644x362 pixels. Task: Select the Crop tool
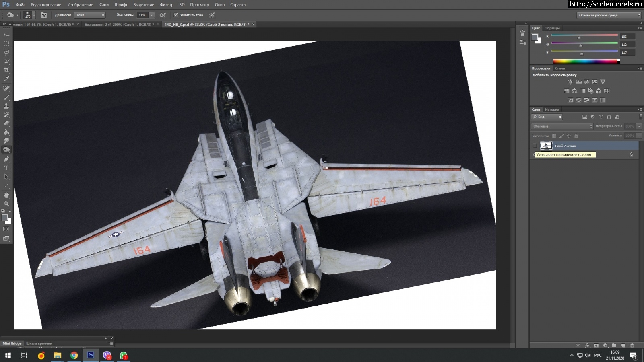coord(6,70)
